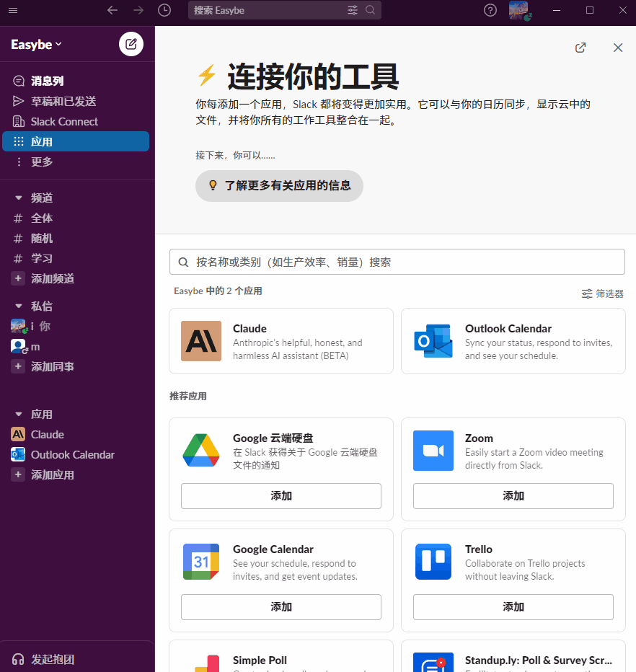Open the #随机 channel
Viewport: 636px width, 672px height.
pyautogui.click(x=76, y=238)
